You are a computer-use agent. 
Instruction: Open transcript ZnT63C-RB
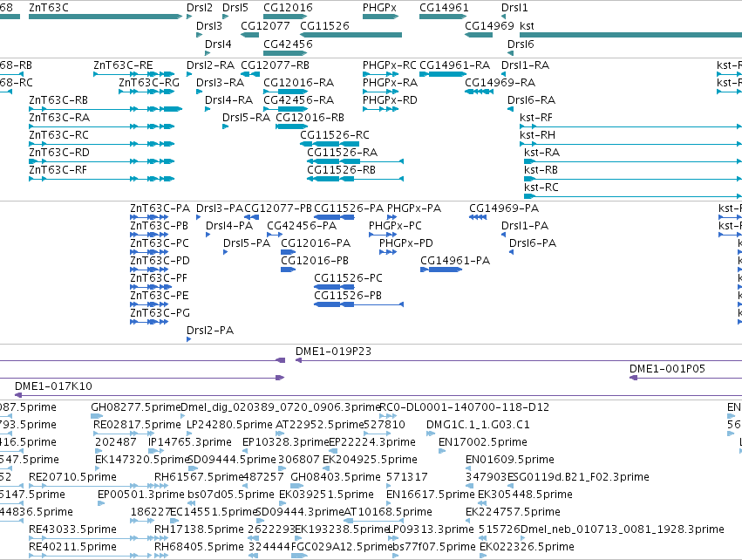[58, 100]
